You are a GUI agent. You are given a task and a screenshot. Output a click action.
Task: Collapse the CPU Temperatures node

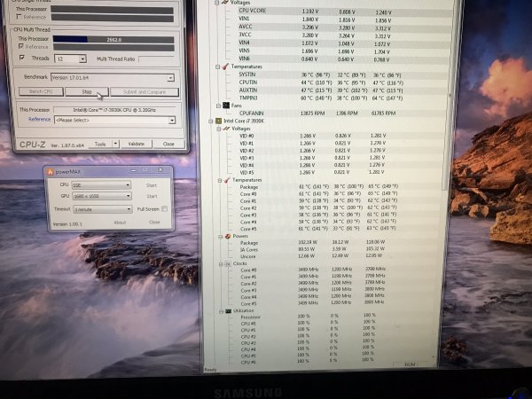click(x=220, y=181)
